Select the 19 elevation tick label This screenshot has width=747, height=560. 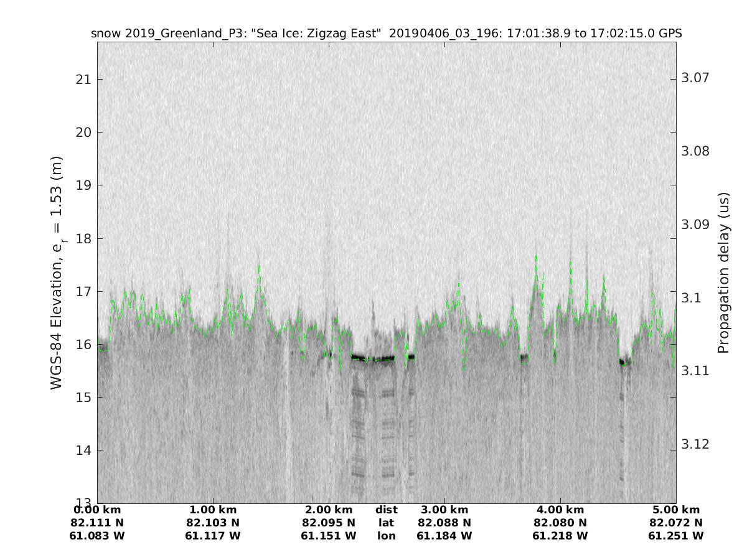pos(83,185)
